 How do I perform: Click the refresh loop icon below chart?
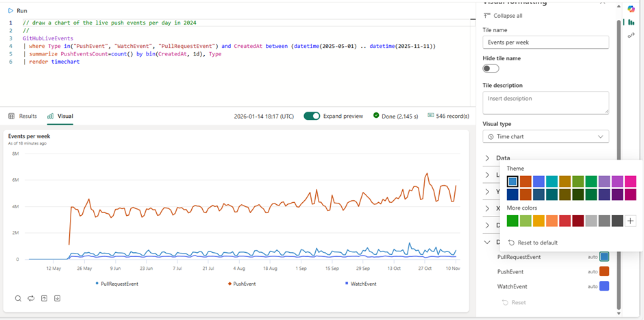(x=31, y=298)
